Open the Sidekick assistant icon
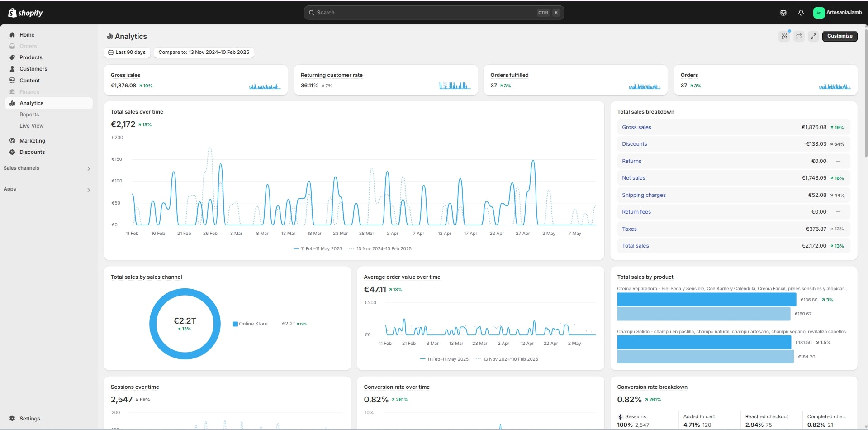Screen dimensions: 868x430 pos(783,13)
